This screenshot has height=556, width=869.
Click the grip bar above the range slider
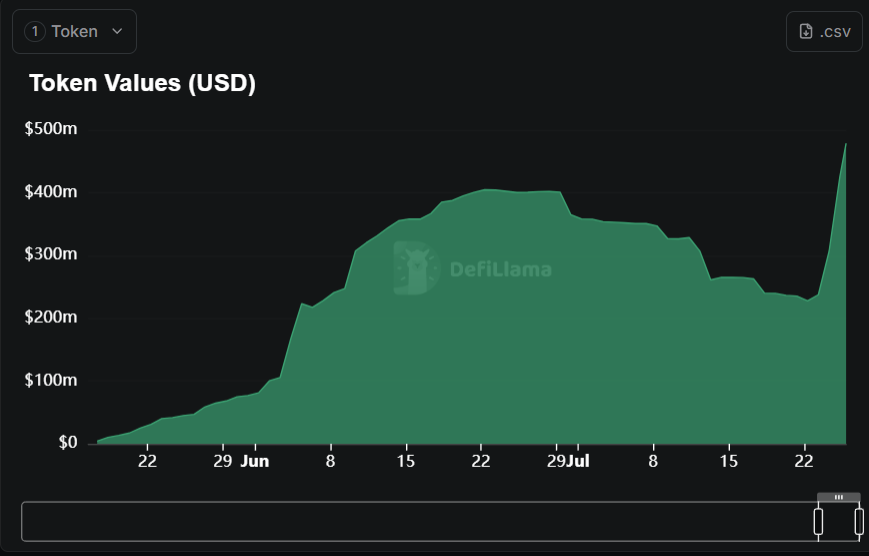tap(839, 497)
